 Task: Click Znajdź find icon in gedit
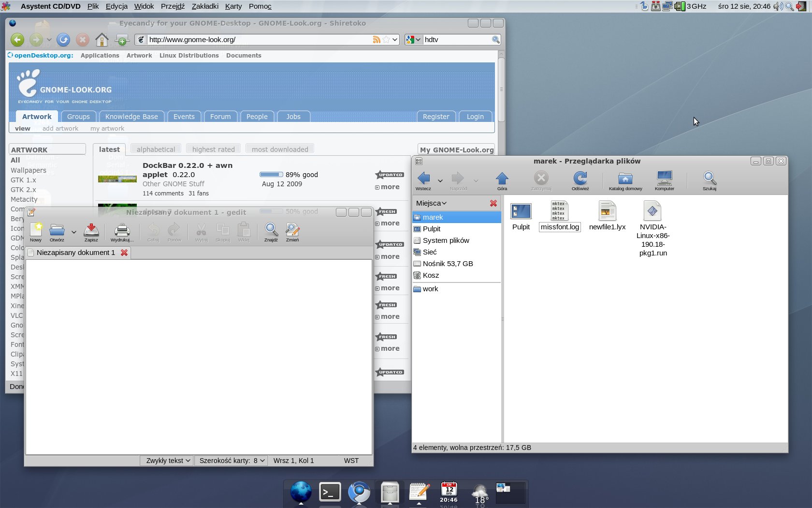point(271,232)
